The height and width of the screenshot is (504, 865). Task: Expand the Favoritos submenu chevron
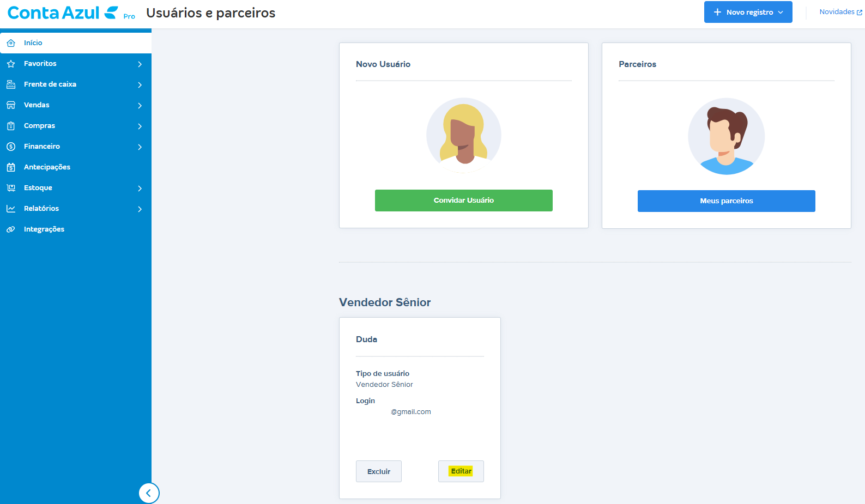point(140,64)
